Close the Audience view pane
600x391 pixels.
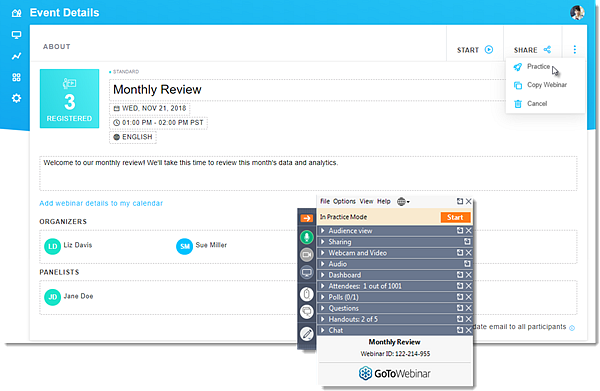coord(468,231)
